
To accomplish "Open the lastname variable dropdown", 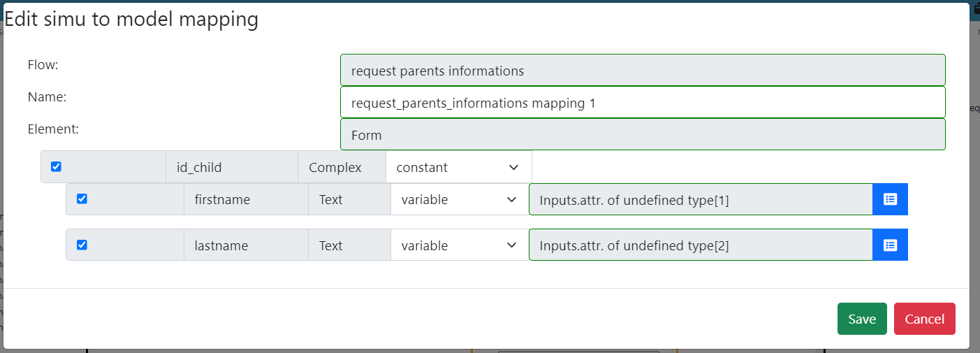I will [460, 245].
